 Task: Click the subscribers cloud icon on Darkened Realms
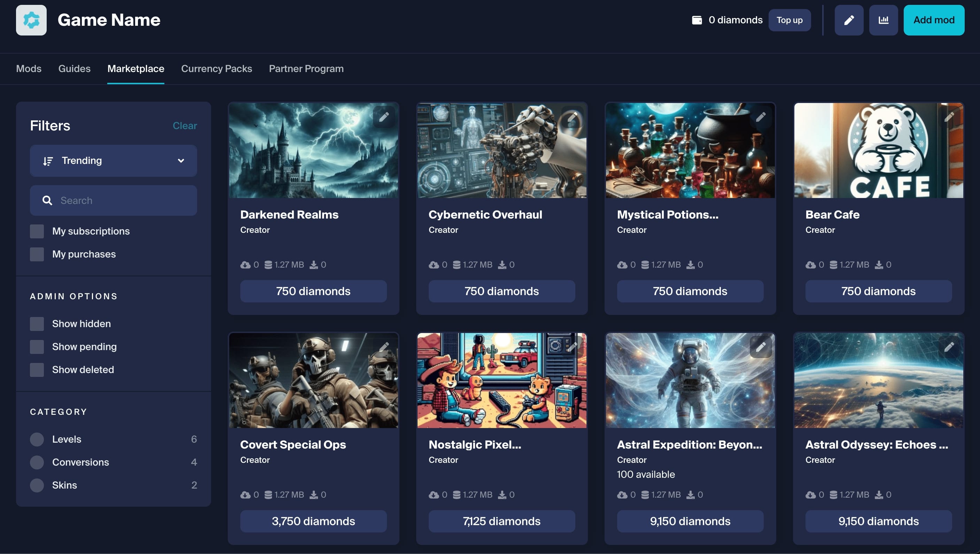click(246, 265)
